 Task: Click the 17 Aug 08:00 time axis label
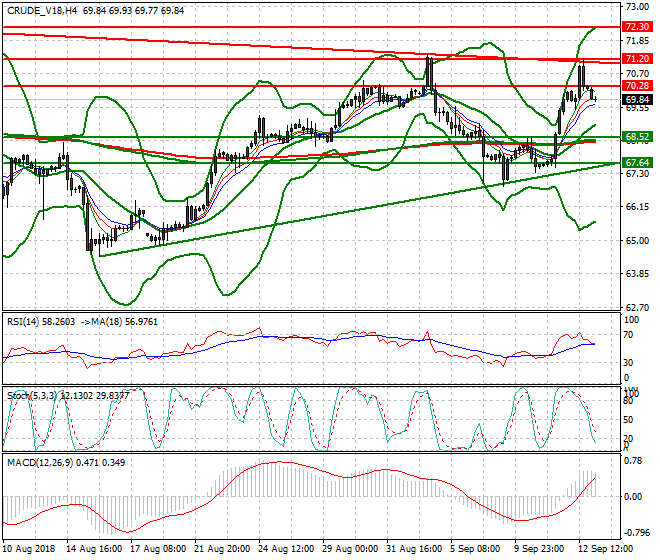(x=158, y=549)
